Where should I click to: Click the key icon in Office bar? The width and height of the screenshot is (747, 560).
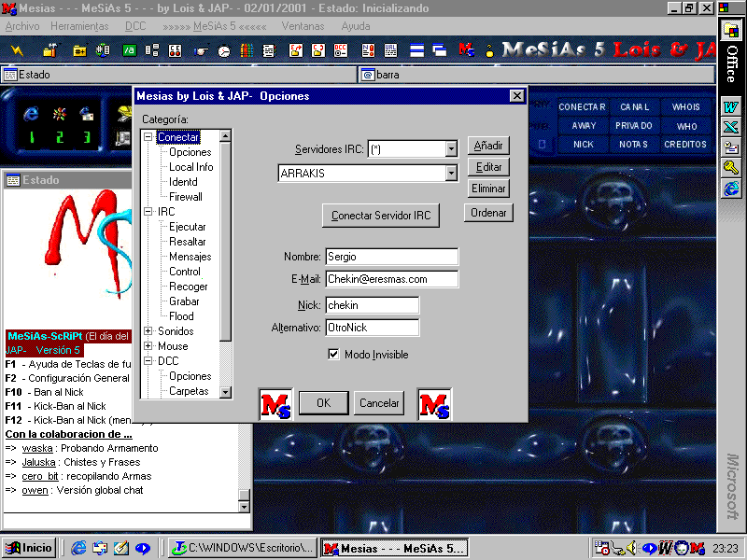(731, 168)
